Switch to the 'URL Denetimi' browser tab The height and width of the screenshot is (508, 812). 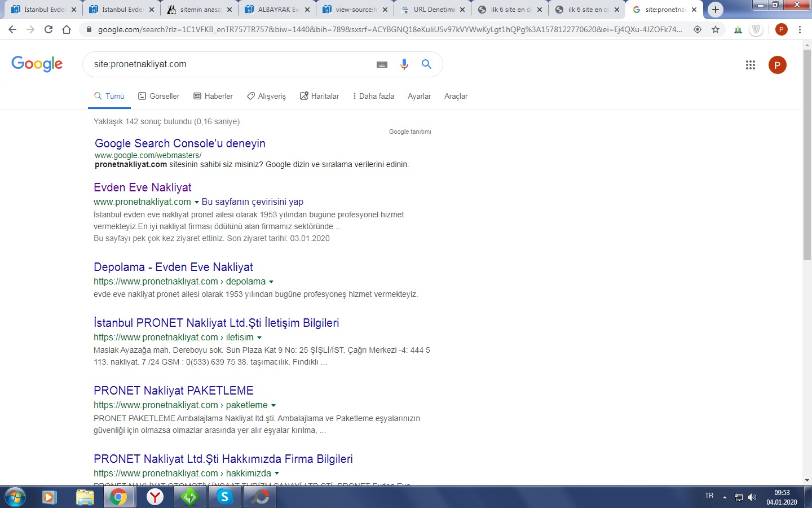(434, 10)
